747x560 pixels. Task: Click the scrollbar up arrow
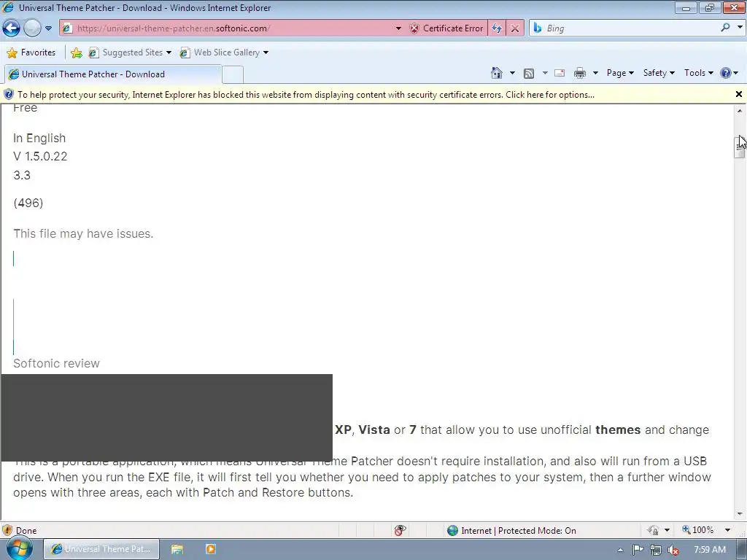click(740, 111)
